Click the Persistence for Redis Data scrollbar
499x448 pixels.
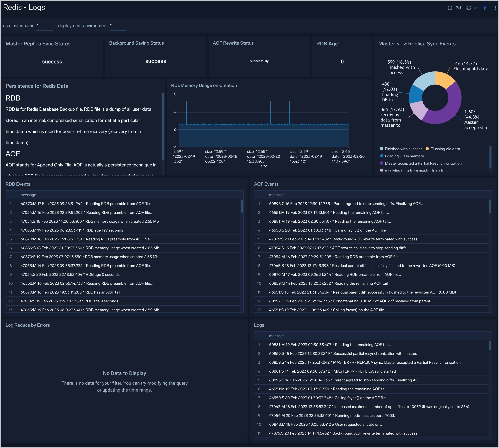pyautogui.click(x=163, y=127)
